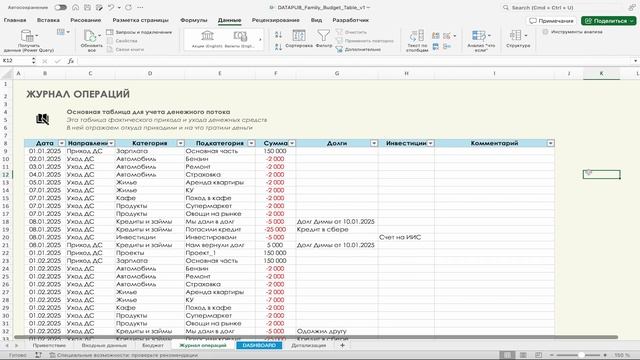Select the Валюты (English) data type
The width and height of the screenshot is (640, 360).
click(240, 40)
